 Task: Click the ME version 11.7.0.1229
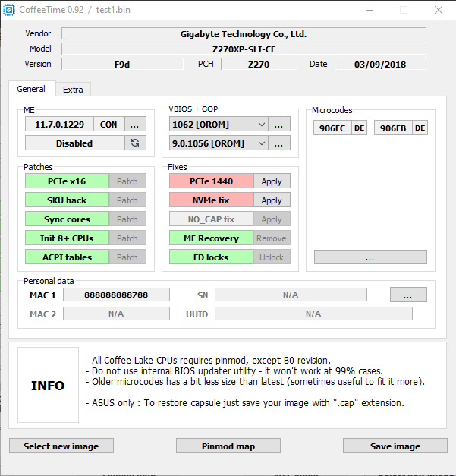click(59, 125)
